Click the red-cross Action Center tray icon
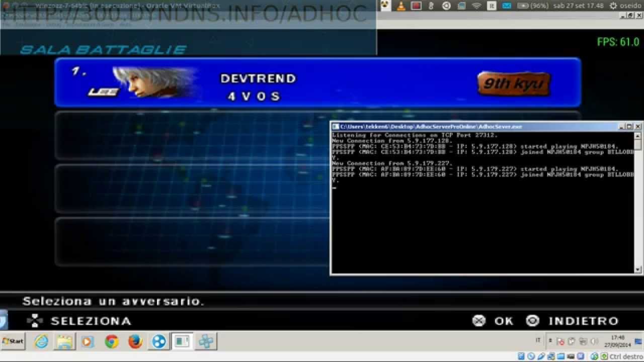 pos(560,341)
